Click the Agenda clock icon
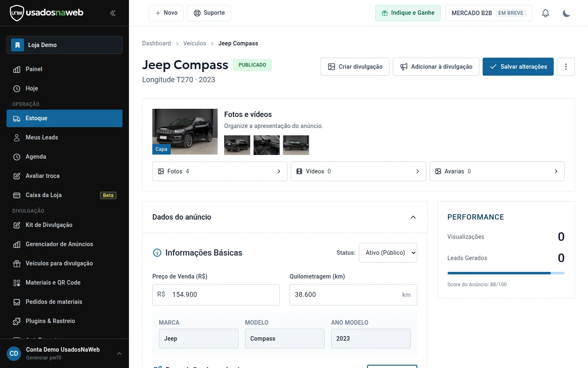 (17, 157)
